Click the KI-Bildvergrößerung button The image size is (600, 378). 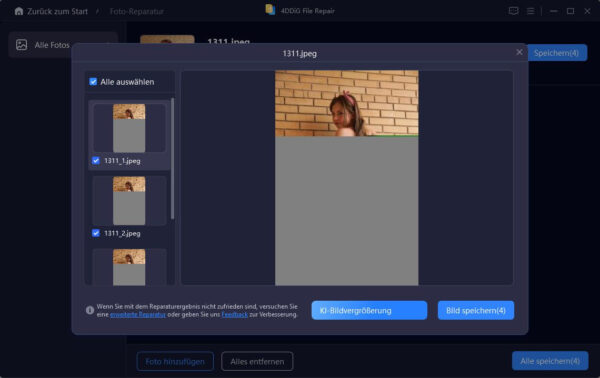[x=369, y=310]
